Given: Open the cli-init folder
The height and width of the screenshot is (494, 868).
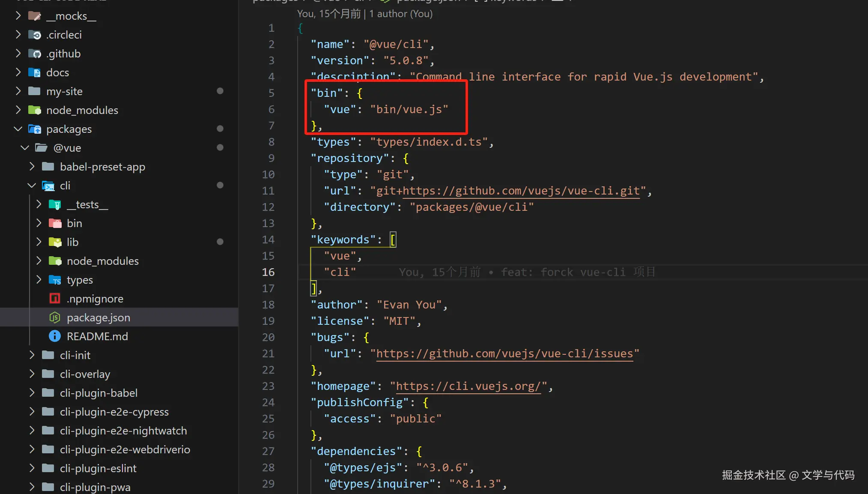Looking at the screenshot, I should pos(75,355).
